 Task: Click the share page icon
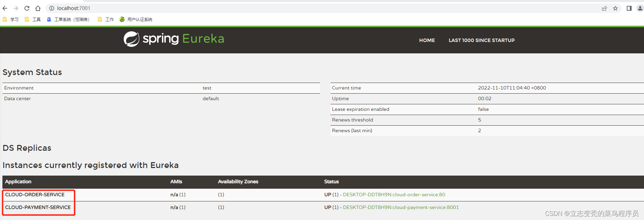pyautogui.click(x=604, y=8)
